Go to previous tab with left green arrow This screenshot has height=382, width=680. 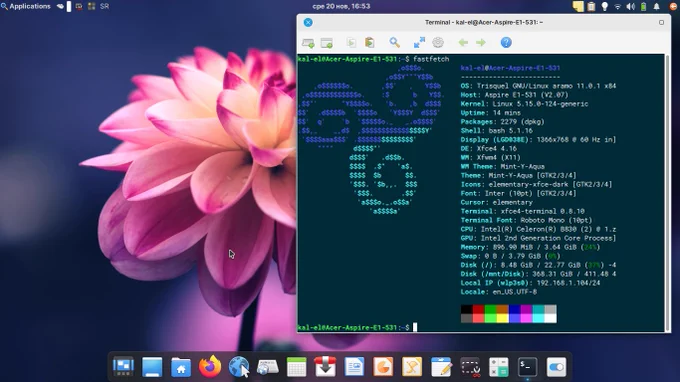pos(463,42)
